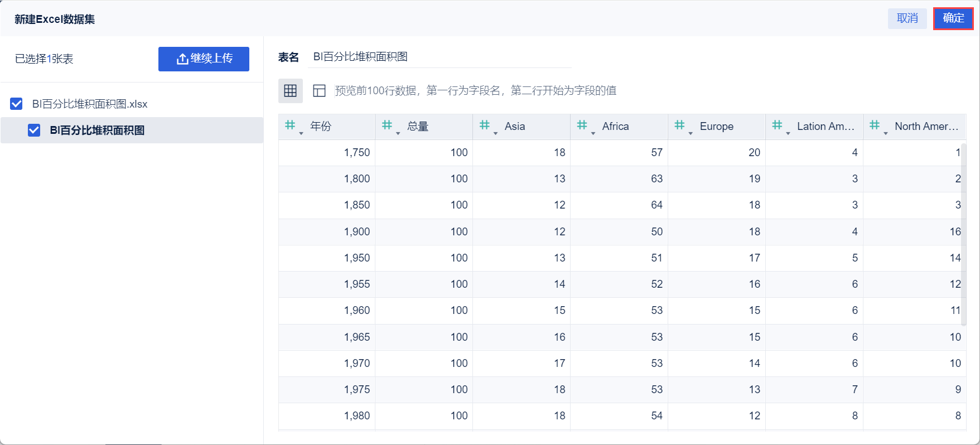Click the 继续上传 upload button
980x445 pixels.
point(204,59)
